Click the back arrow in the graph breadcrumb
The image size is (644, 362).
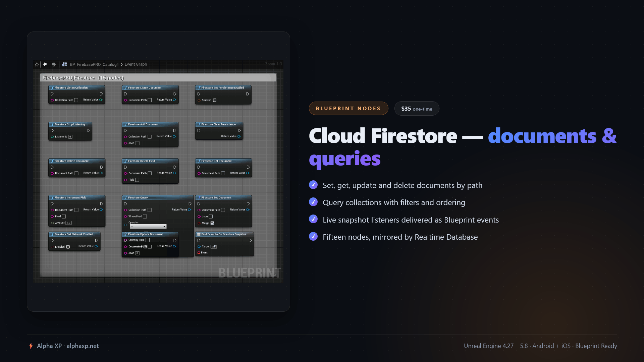coord(45,64)
